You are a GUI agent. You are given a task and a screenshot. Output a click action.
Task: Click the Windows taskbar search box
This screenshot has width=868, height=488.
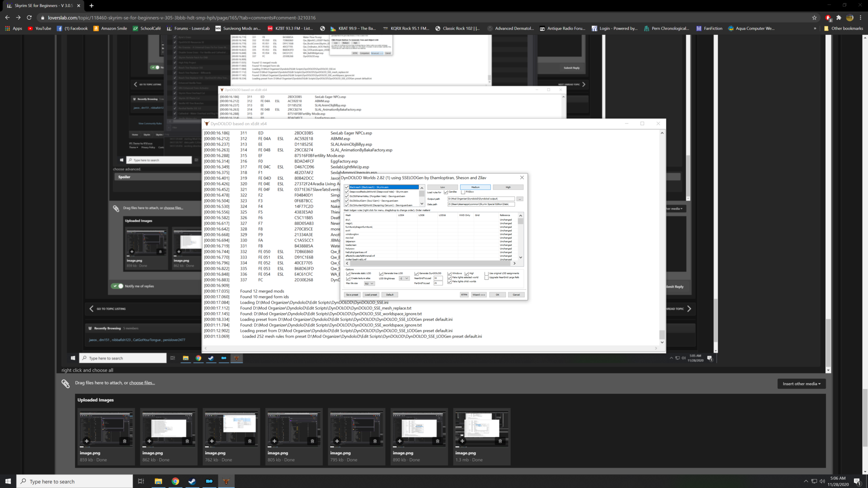click(x=75, y=481)
